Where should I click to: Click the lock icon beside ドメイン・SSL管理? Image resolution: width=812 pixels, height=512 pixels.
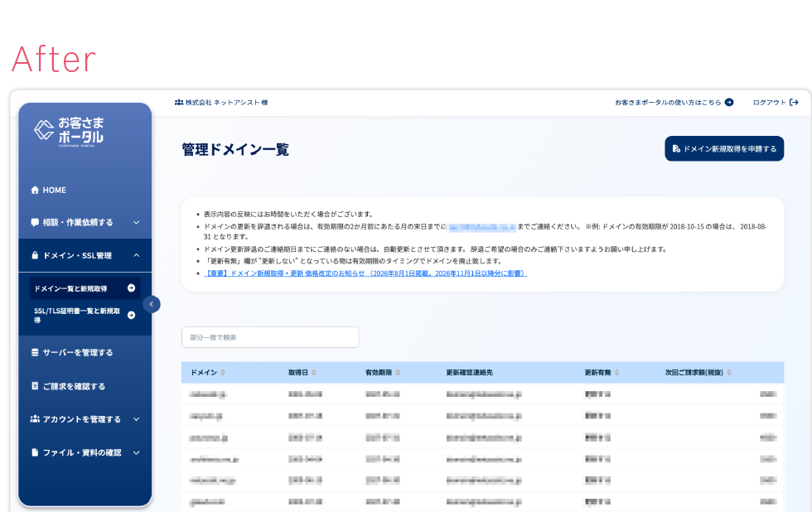point(35,255)
